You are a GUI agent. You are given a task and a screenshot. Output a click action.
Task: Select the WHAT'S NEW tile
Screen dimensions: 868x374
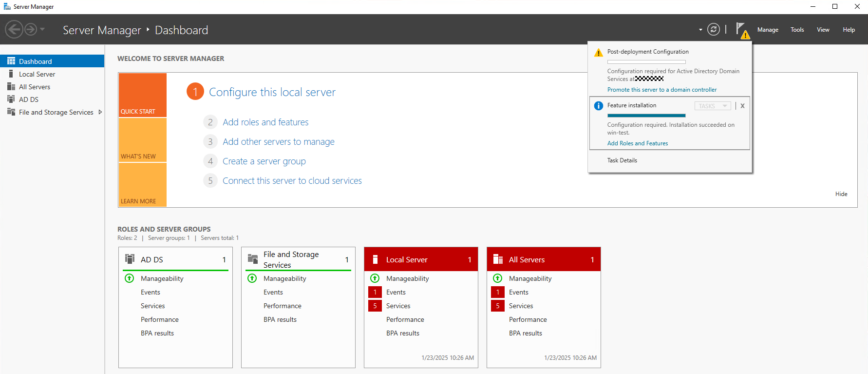pos(143,140)
